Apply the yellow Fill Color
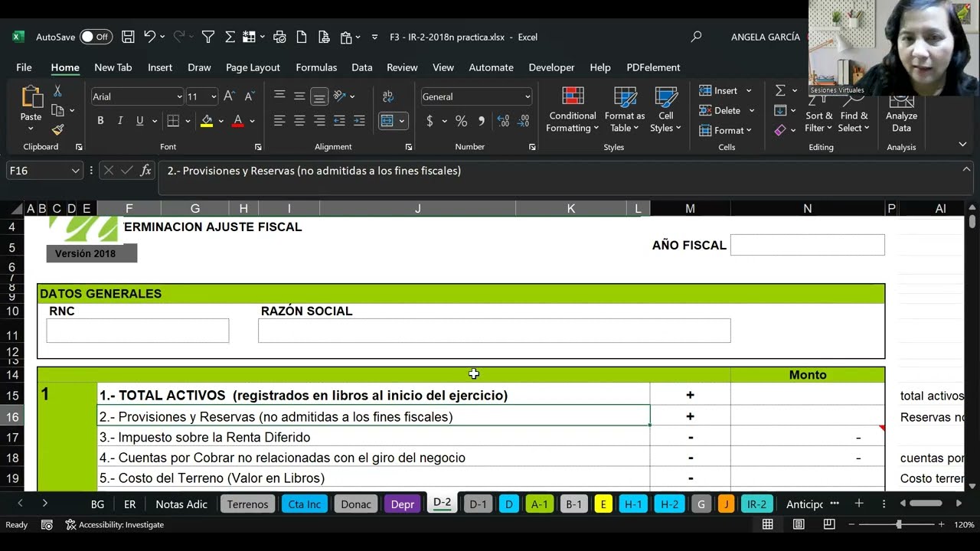 click(x=206, y=121)
